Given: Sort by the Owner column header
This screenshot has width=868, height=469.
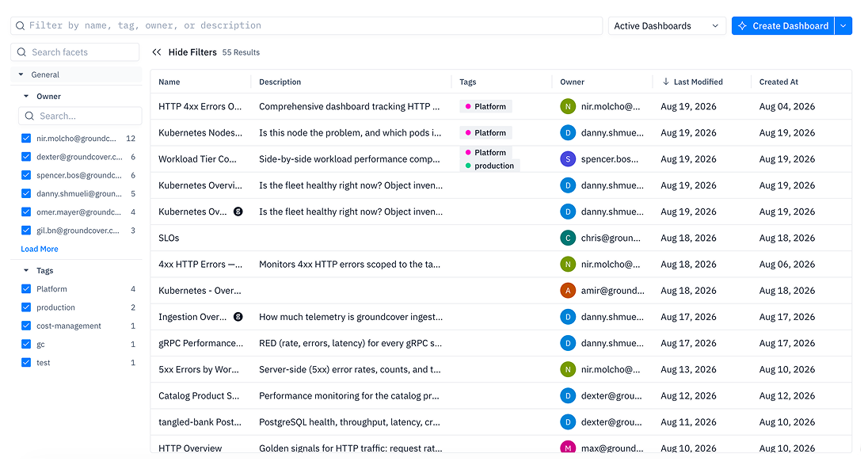Looking at the screenshot, I should [x=572, y=82].
